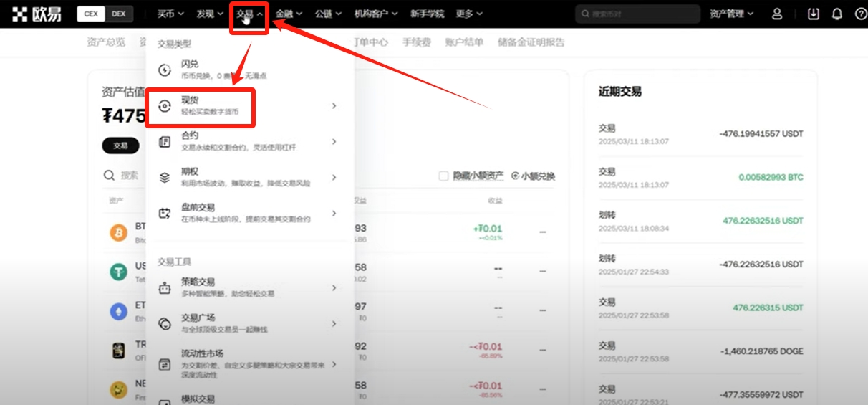Tick the 隐藏小额资产 checkbox
This screenshot has height=405, width=868.
(443, 176)
